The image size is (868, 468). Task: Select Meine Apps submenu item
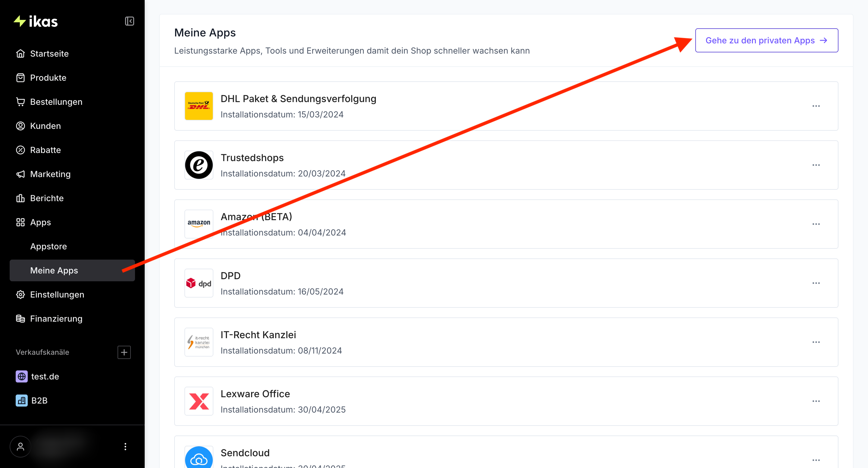[72, 270]
